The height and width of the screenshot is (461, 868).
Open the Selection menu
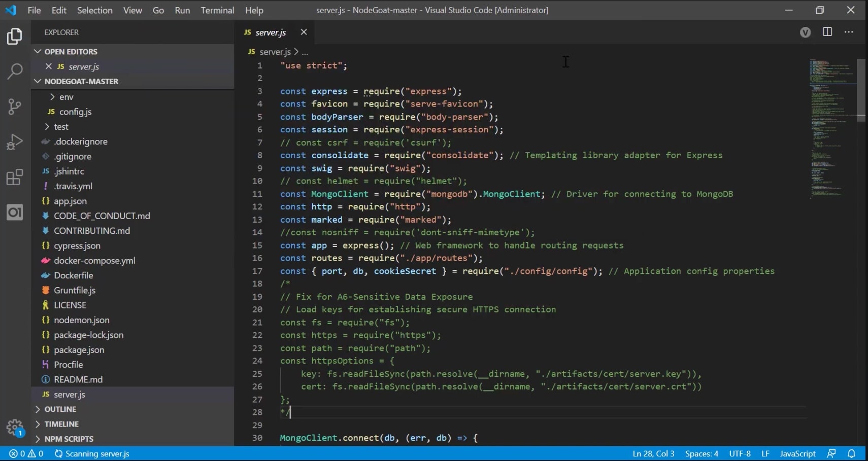(x=95, y=10)
